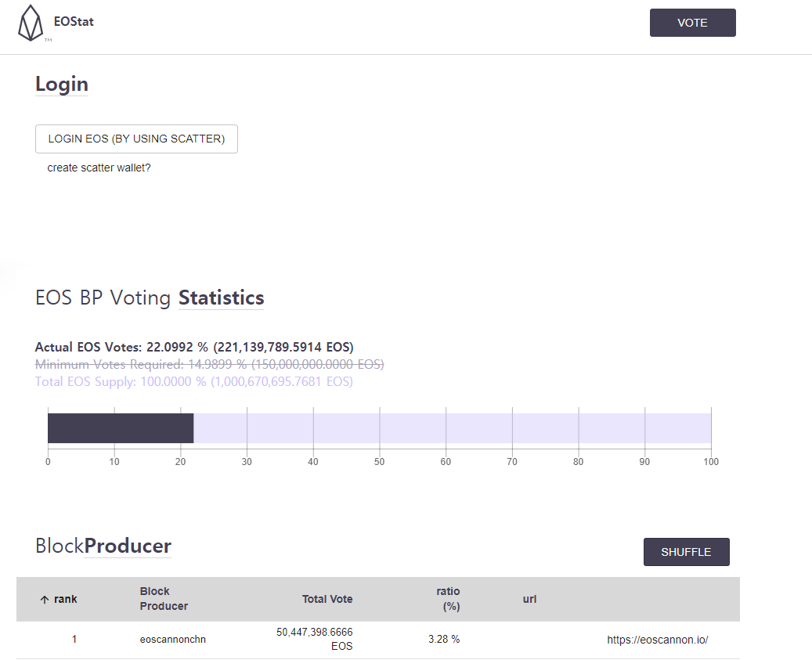Sort by the Total Vote column header

[327, 599]
